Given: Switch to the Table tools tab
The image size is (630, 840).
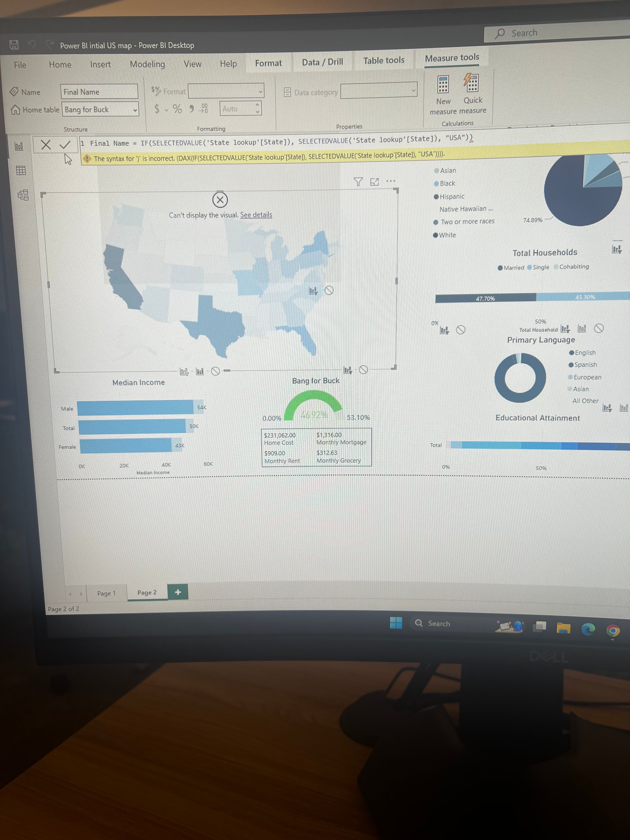Looking at the screenshot, I should (x=384, y=61).
